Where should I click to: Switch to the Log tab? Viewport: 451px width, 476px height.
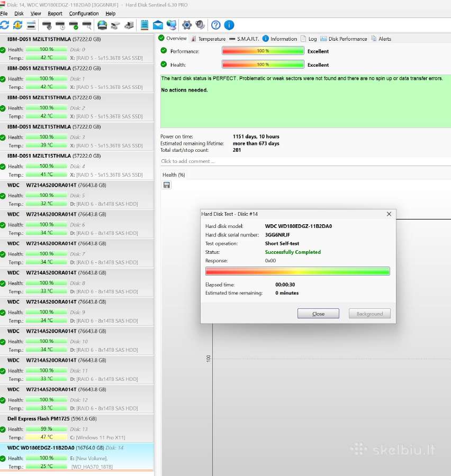tap(309, 39)
